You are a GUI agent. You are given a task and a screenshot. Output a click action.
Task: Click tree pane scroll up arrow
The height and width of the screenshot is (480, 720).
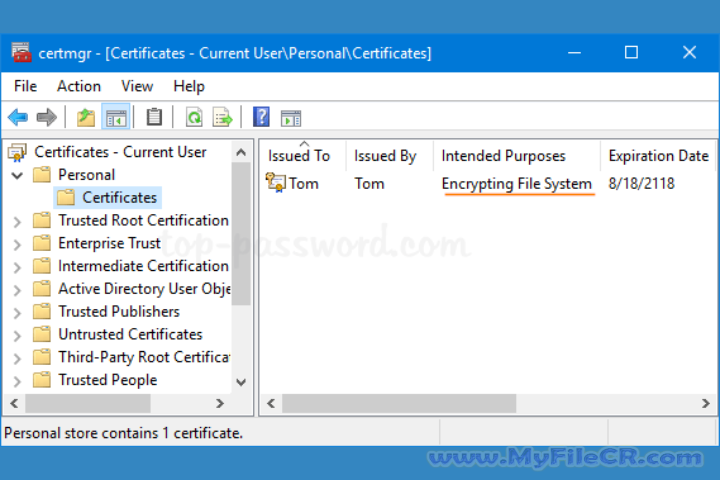[x=241, y=152]
